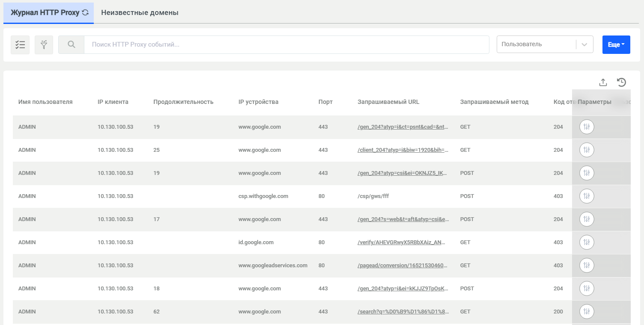Refresh the Журнал HTTP Proxy log
Image resolution: width=644 pixels, height=325 pixels.
(85, 12)
